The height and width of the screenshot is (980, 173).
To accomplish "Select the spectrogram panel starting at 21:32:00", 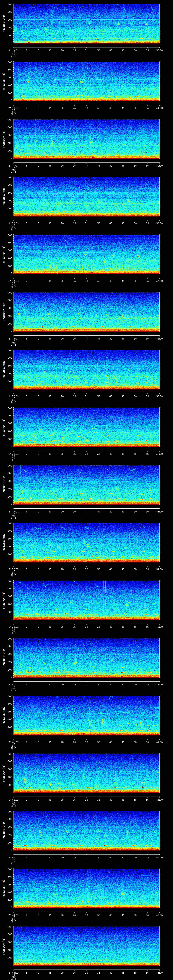I will pyautogui.click(x=86, y=197).
